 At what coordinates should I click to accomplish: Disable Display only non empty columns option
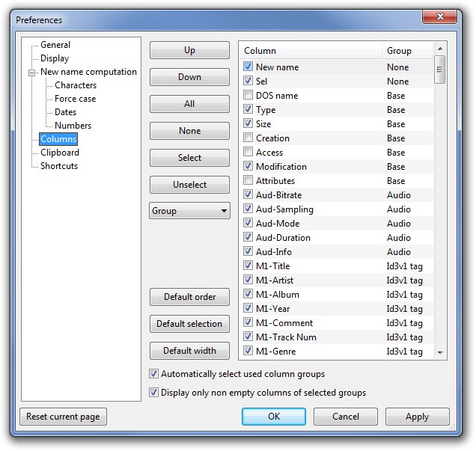153,393
